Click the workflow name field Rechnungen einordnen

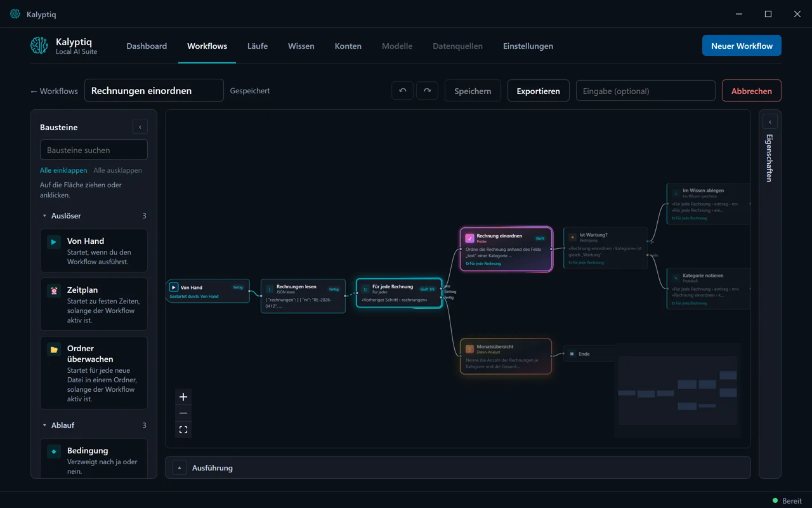[x=154, y=91]
